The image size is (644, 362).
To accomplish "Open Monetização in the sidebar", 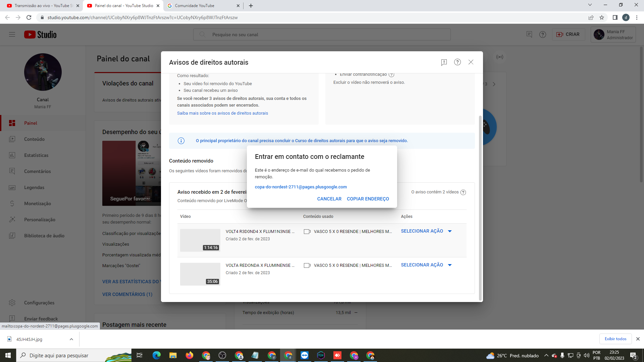I will pos(43,203).
